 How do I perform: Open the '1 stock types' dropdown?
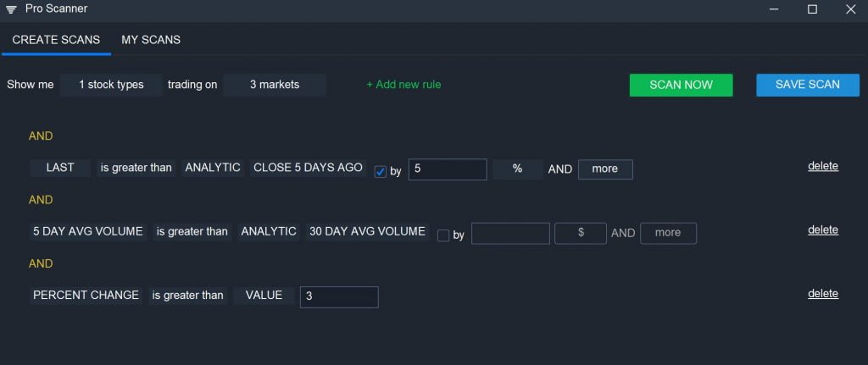click(x=111, y=85)
